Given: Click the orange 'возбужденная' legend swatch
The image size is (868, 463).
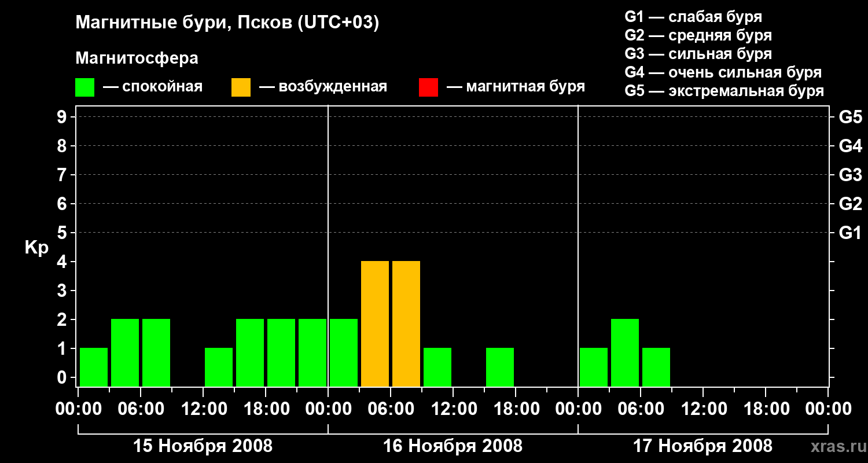Looking at the screenshot, I should (241, 87).
